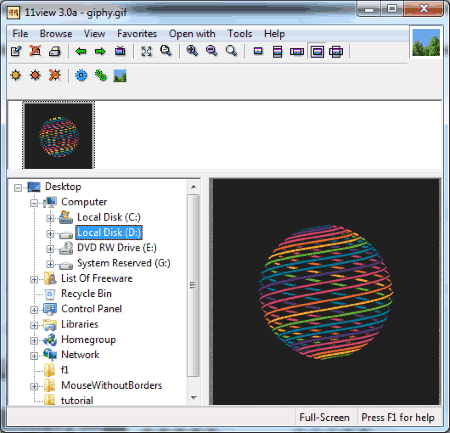Toggle the fit-width view mode button
The height and width of the screenshot is (433, 450).
[297, 52]
